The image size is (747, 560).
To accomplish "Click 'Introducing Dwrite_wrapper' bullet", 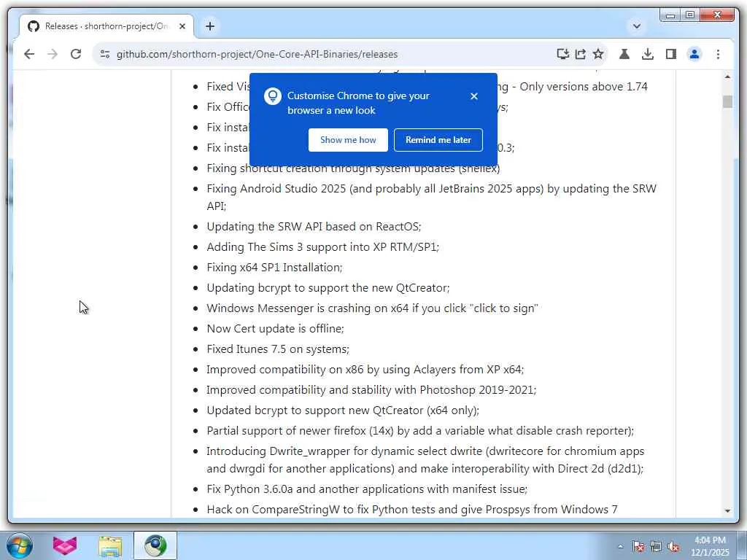I will click(x=425, y=460).
